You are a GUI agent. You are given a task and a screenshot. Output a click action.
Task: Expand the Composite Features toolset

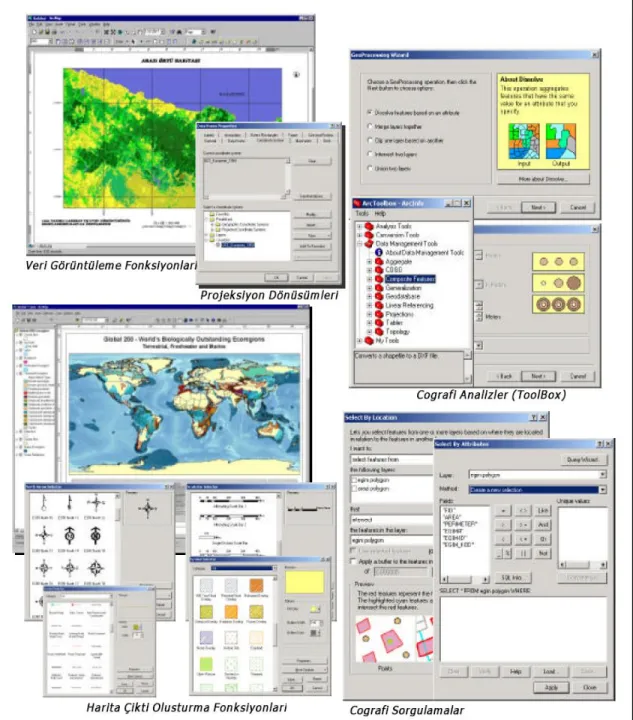(x=370, y=279)
